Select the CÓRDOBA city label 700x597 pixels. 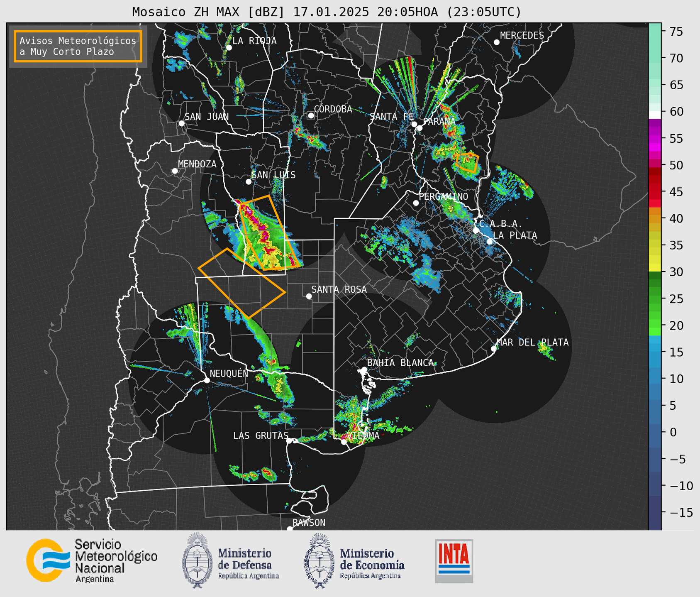tap(333, 109)
